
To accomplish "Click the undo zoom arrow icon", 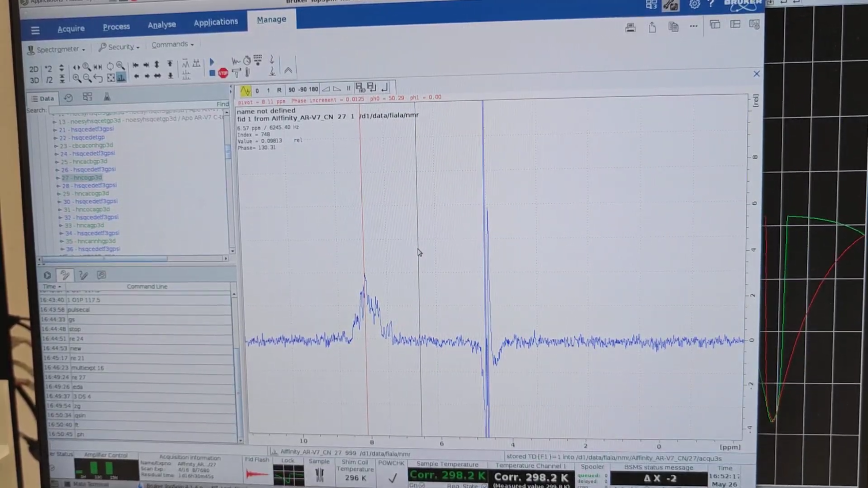I will pyautogui.click(x=98, y=78).
